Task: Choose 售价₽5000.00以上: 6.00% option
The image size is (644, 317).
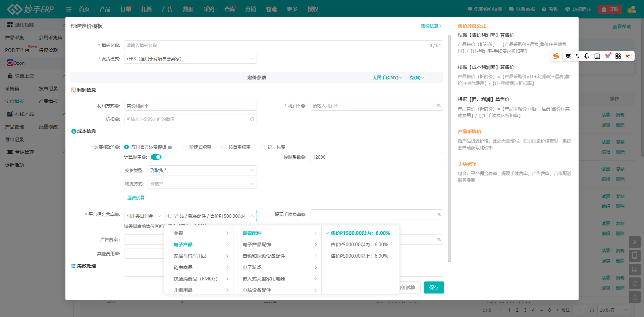Action: pyautogui.click(x=359, y=256)
